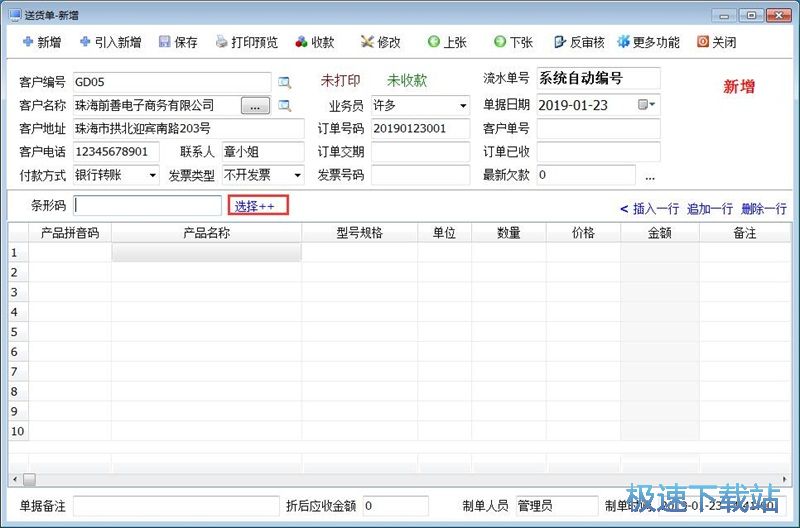
Task: Click the empty 客户单号 field
Action: pos(598,129)
